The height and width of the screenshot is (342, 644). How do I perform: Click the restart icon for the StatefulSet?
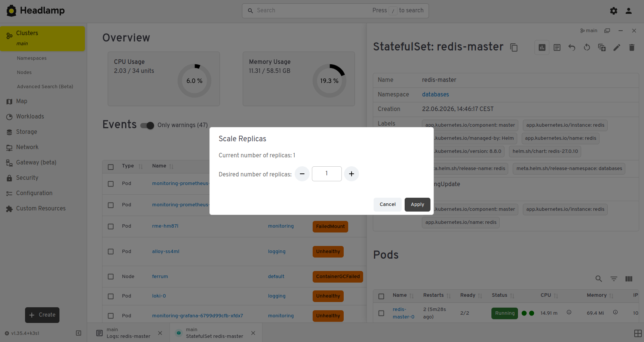coord(587,47)
